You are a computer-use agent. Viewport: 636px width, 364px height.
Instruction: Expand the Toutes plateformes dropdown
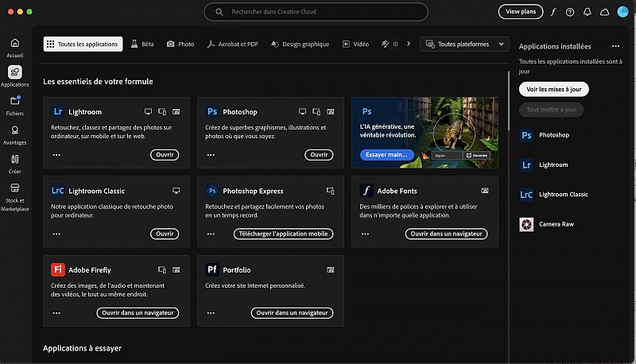(x=464, y=45)
